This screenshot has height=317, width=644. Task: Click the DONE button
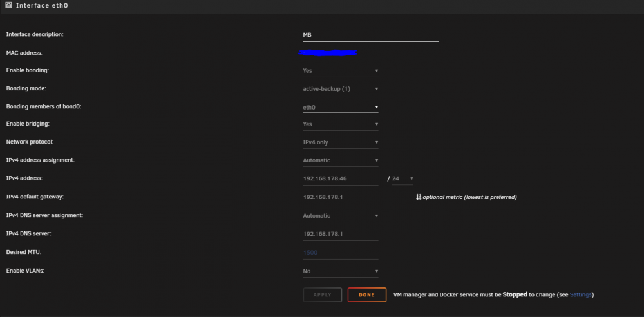tap(367, 295)
